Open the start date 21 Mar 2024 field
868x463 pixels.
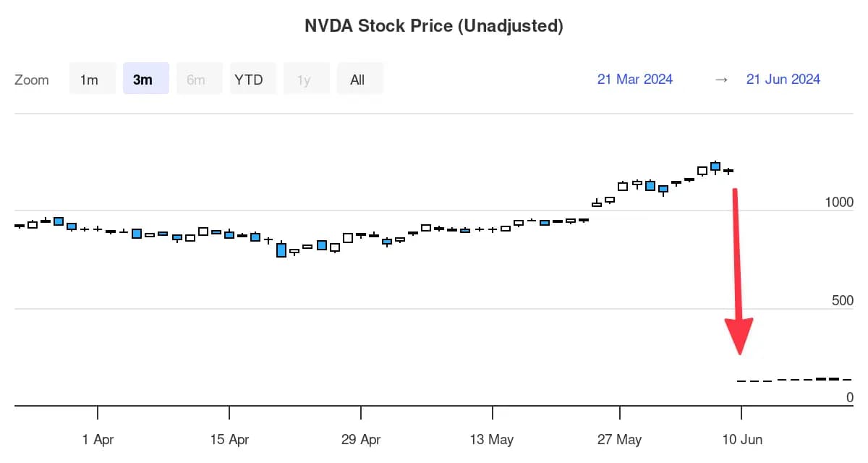635,80
